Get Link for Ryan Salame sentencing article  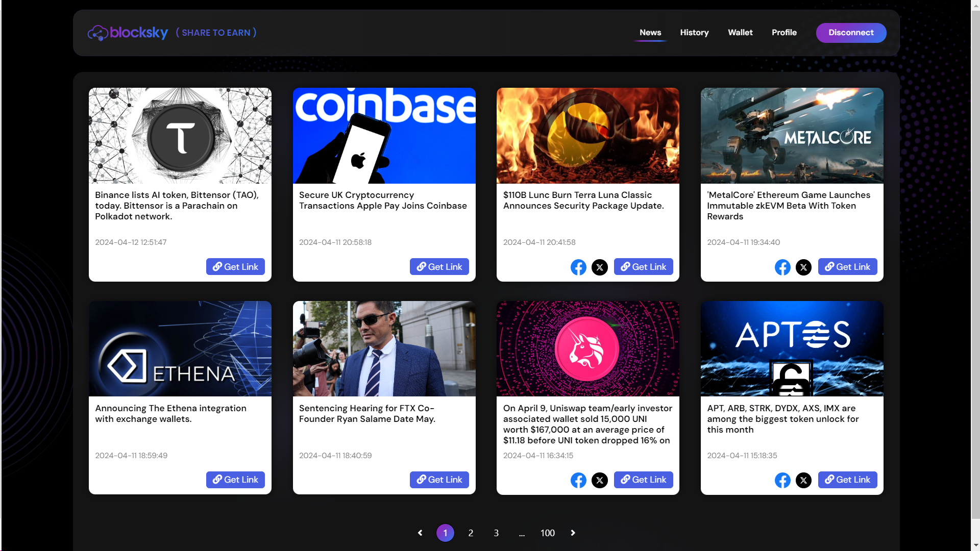click(x=439, y=480)
